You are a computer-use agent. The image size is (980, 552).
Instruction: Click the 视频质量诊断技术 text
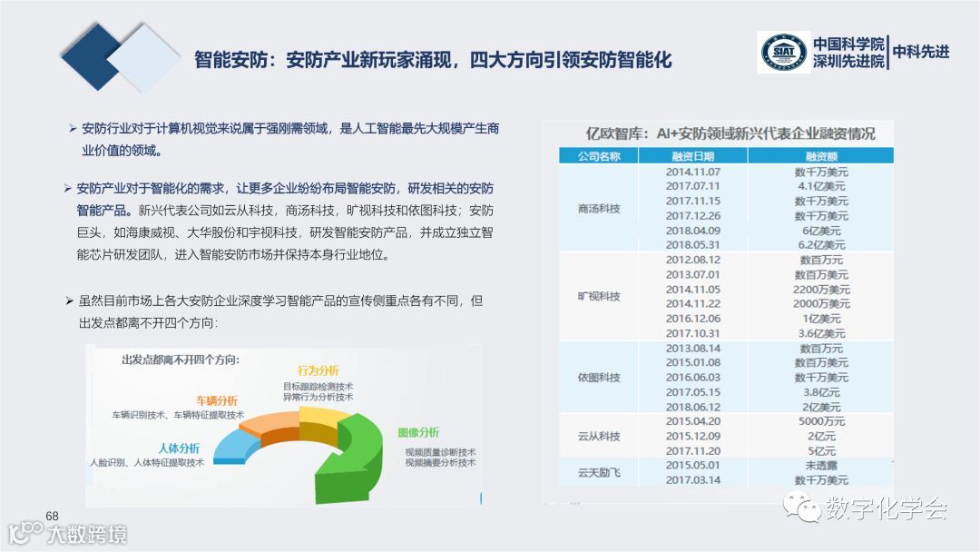tap(441, 452)
